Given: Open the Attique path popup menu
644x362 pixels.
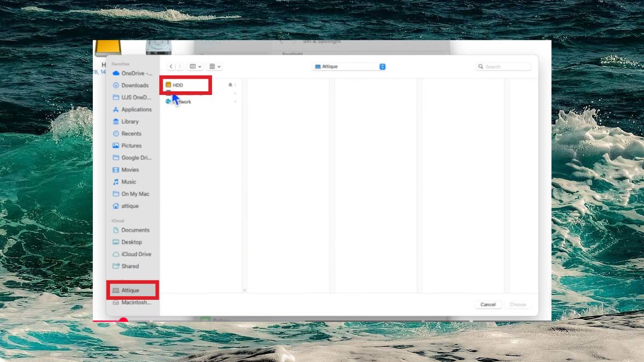Looking at the screenshot, I should tap(349, 67).
